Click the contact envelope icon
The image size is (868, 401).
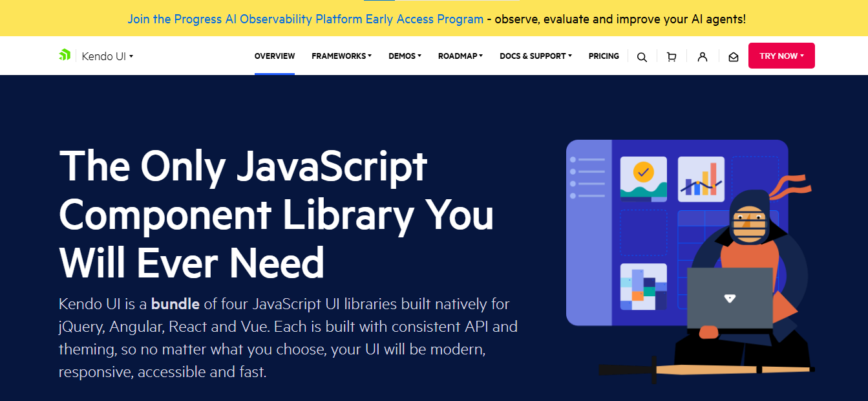734,57
